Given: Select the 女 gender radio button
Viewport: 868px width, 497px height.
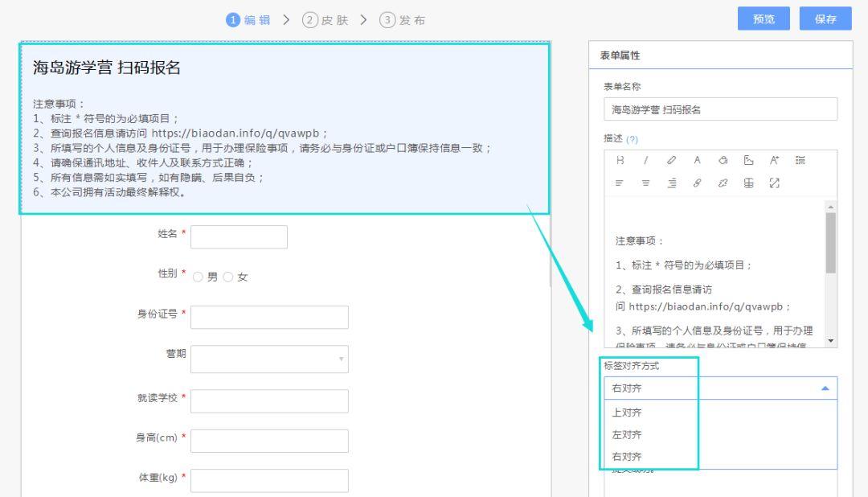Looking at the screenshot, I should 230,277.
